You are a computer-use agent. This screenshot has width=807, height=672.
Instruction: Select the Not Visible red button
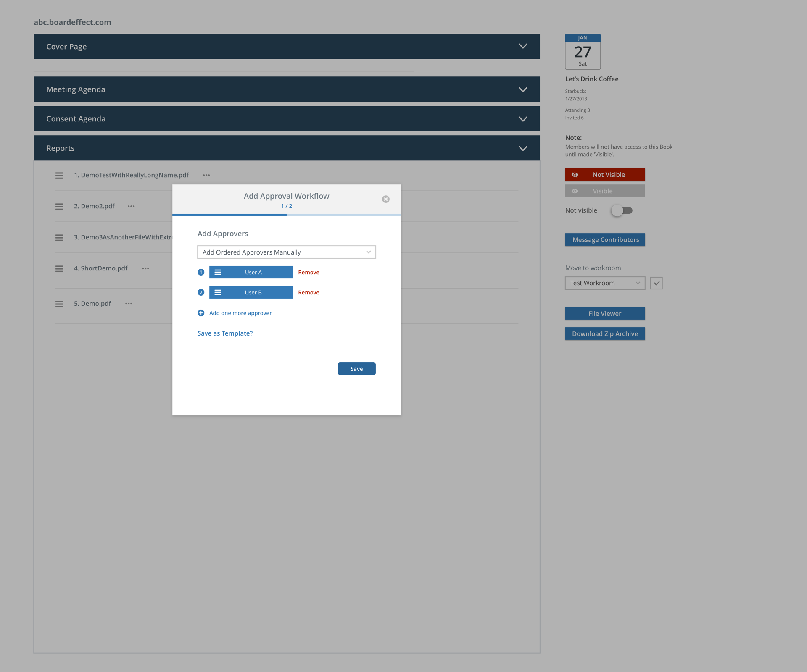604,174
